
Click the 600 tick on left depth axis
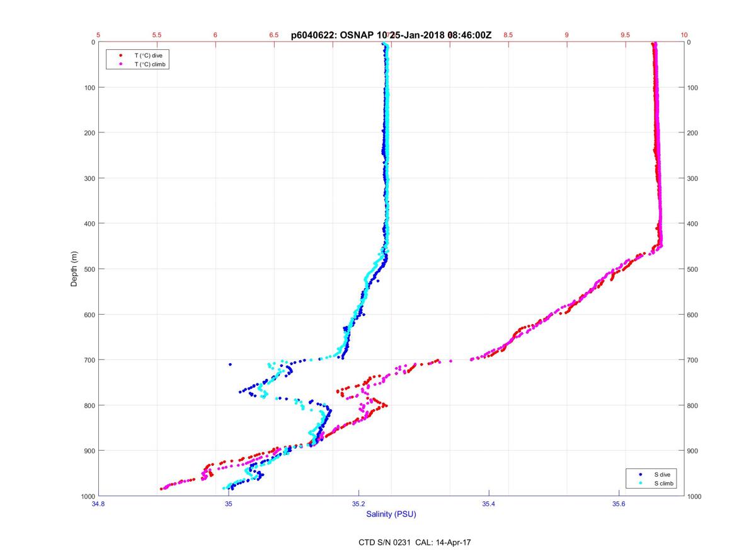(89, 315)
